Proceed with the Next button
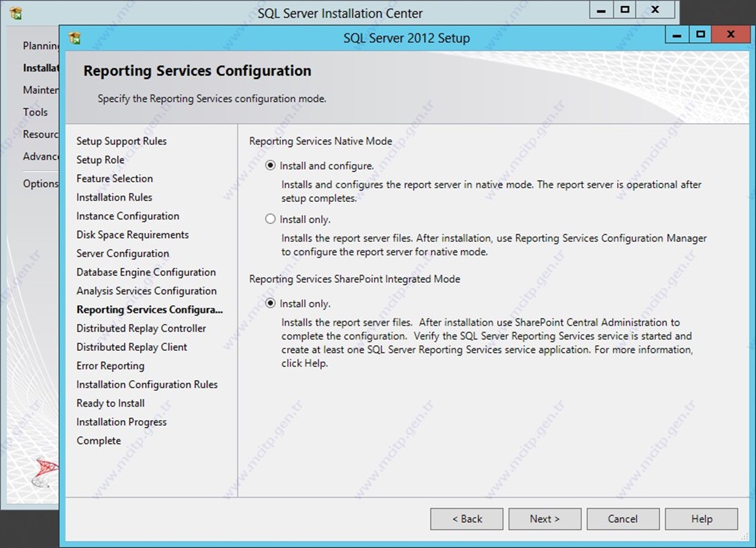756x548 pixels. coord(545,519)
